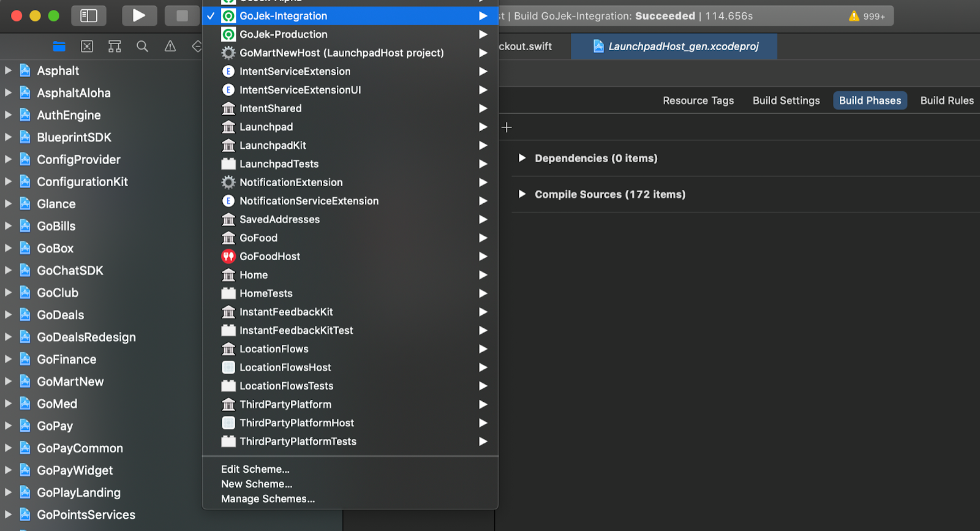Expand the Compile Sources (172 items) section
Screen dimensions: 980x531
[522, 194]
